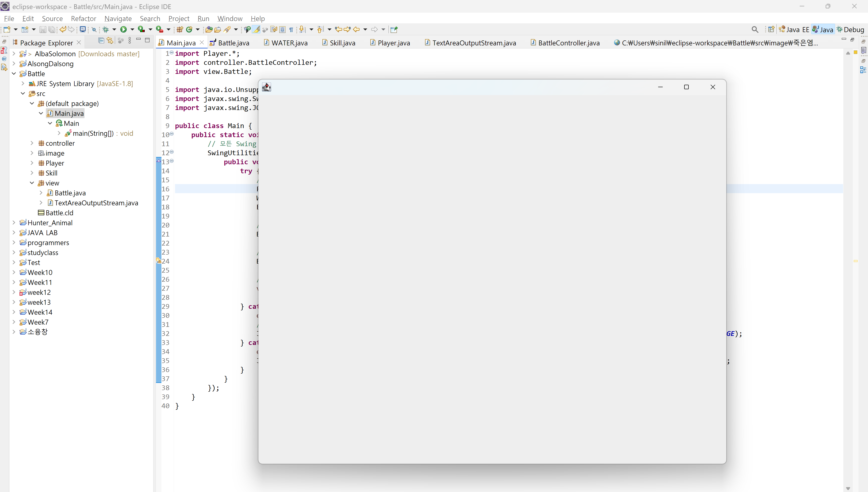Click the Open Type toolbar icon
Image resolution: width=868 pixels, height=492 pixels.
[209, 29]
